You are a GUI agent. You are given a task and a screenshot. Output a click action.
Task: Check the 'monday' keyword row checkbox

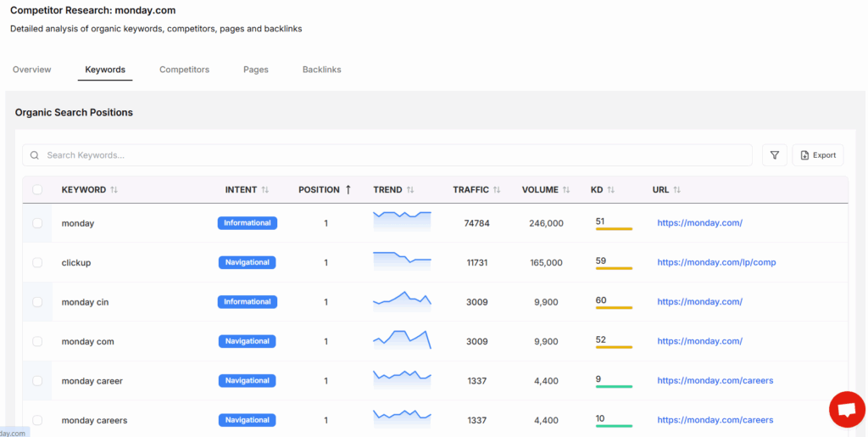click(37, 223)
